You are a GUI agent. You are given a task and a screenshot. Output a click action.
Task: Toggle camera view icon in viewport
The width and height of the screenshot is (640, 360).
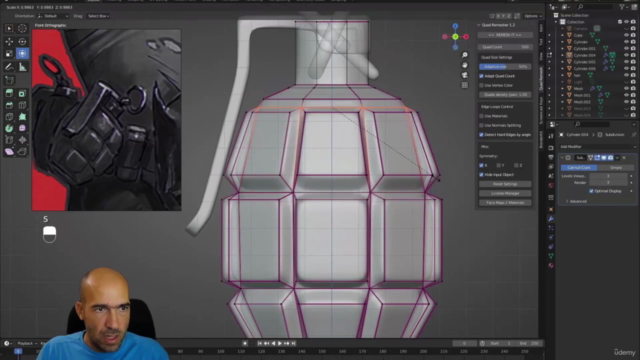pyautogui.click(x=464, y=75)
